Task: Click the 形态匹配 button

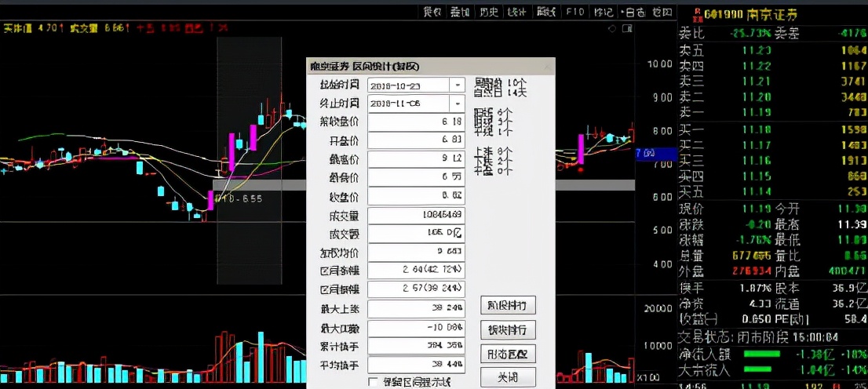Action: coord(508,354)
